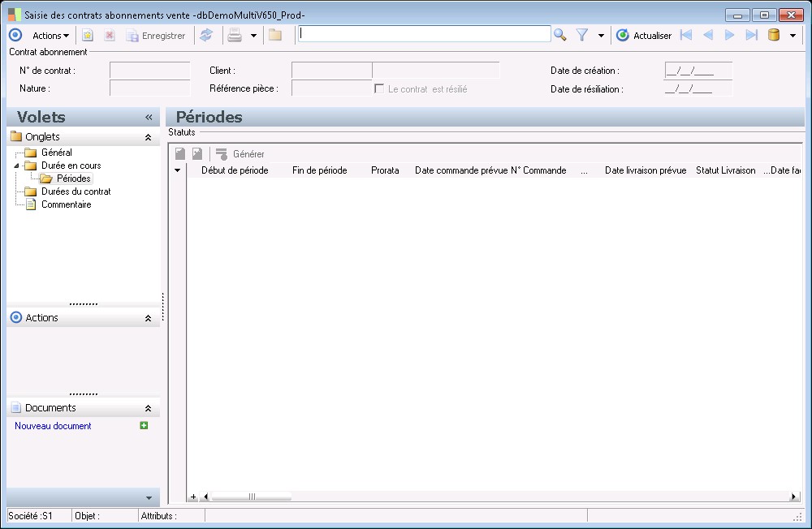The height and width of the screenshot is (529, 812).
Task: Click the red Delete icon in toolbar
Action: [110, 35]
